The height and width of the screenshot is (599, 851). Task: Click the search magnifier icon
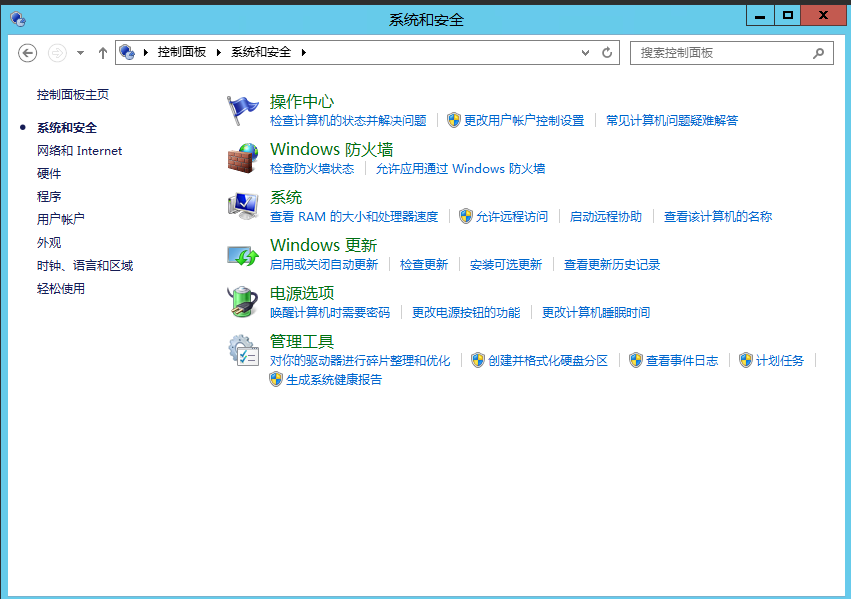tap(819, 53)
